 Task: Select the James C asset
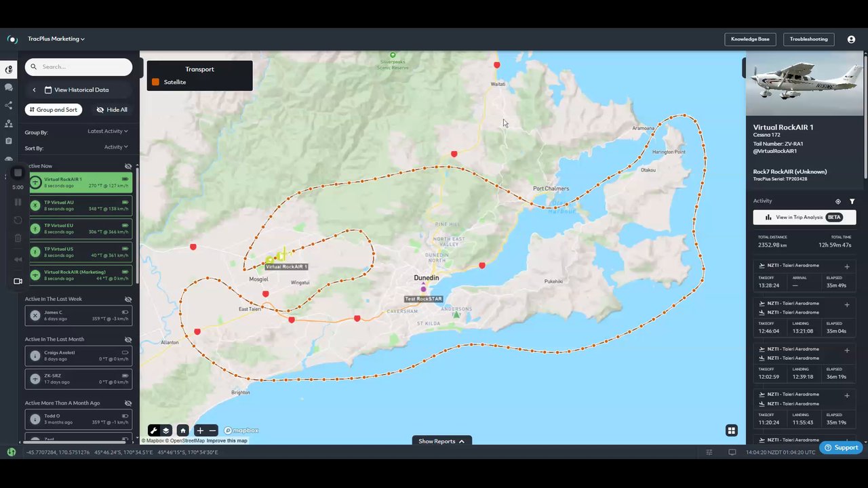(x=79, y=315)
